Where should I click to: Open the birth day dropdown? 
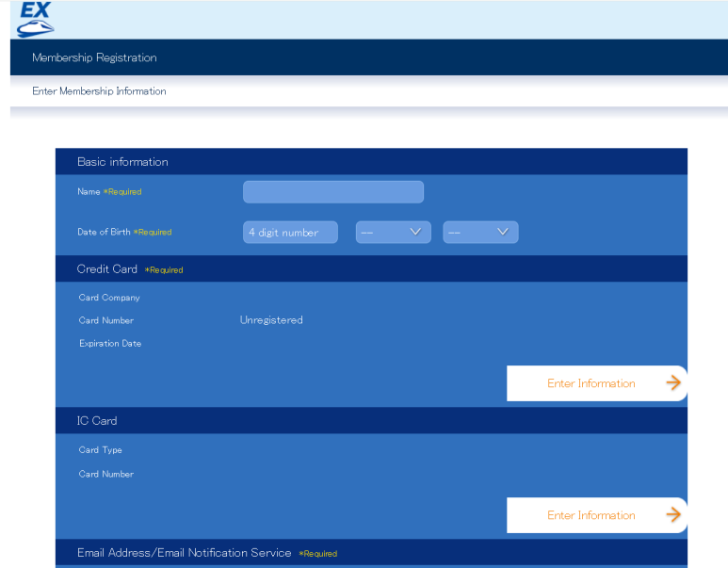(x=480, y=233)
